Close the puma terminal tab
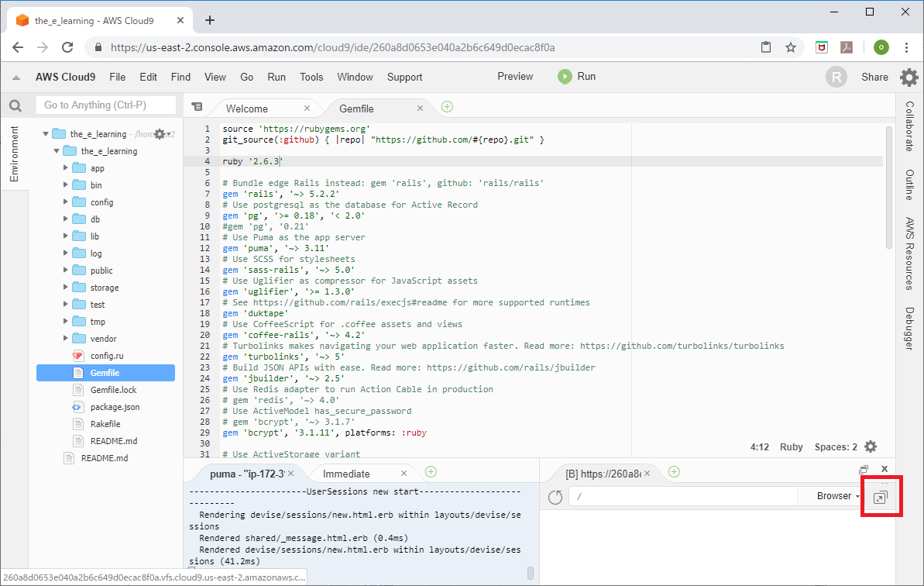 pyautogui.click(x=291, y=474)
